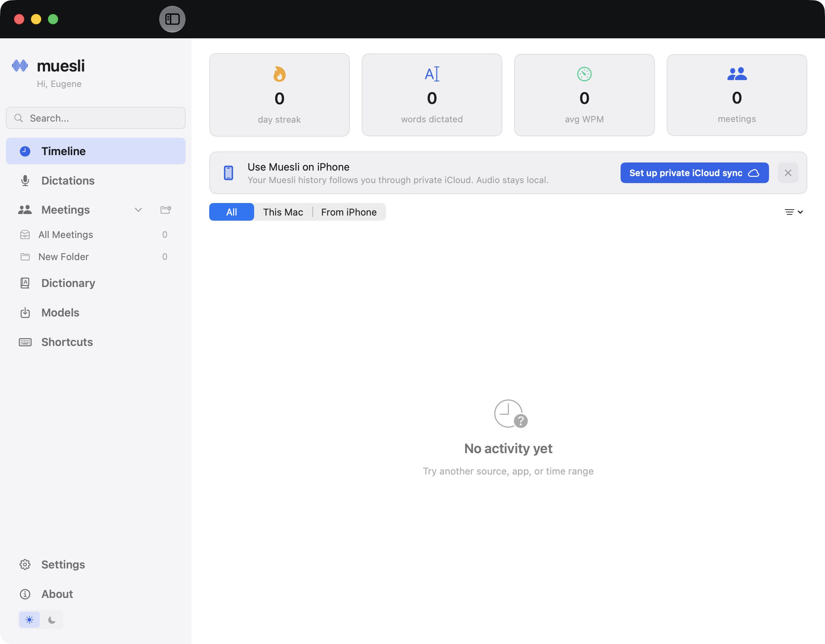
Task: Open the Meetings section
Action: point(66,210)
